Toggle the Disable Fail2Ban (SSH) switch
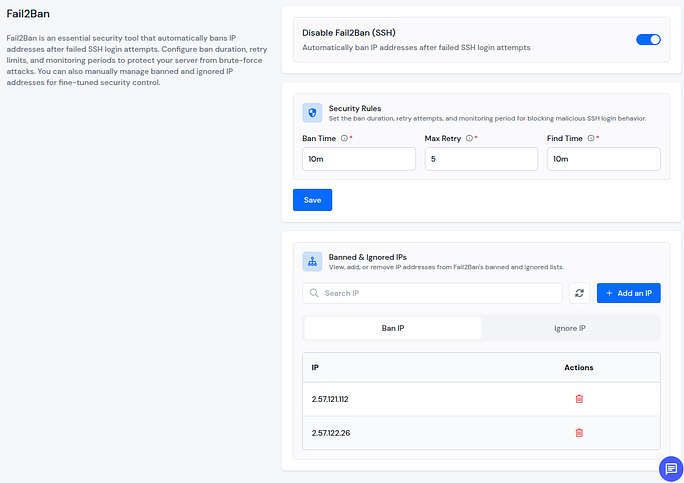The height and width of the screenshot is (483, 684). coord(648,40)
